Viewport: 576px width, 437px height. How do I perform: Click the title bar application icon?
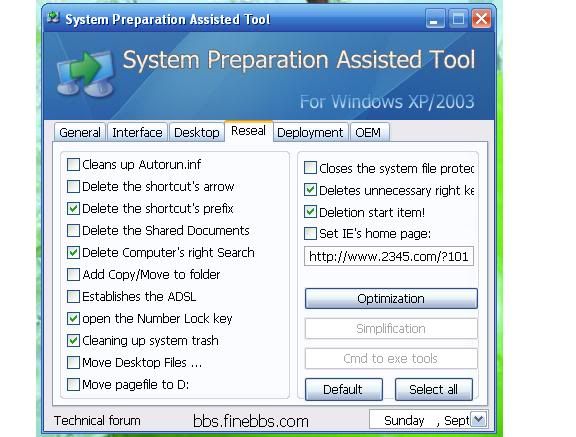[53, 18]
